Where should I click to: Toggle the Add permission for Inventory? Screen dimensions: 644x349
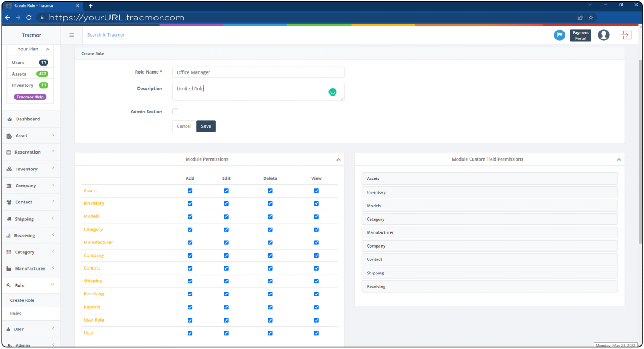189,203
